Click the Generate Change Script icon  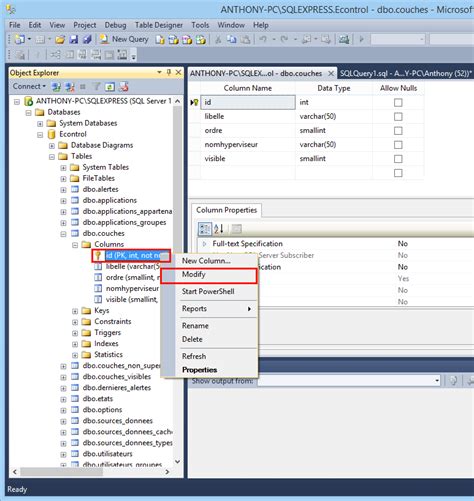coord(20,55)
